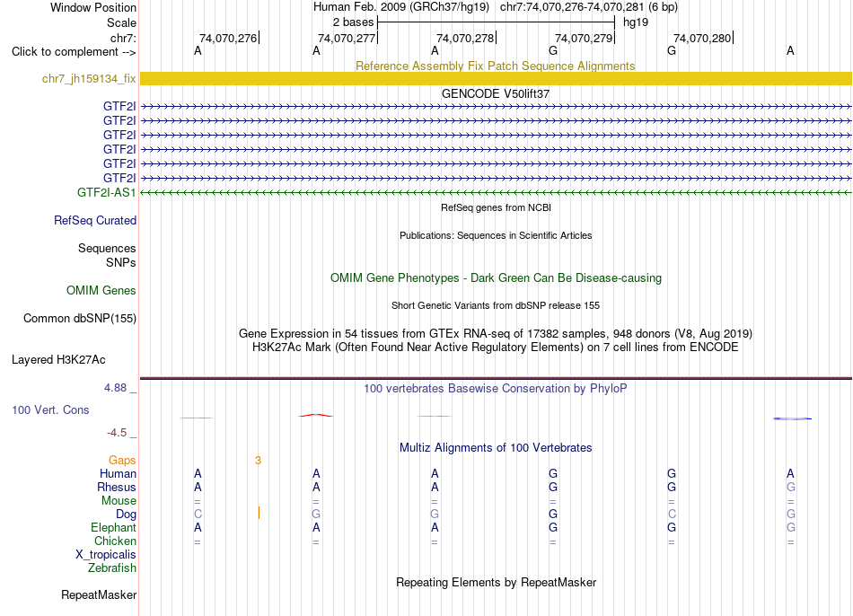Select the Zebrafish species row label
Viewport: 853px width, 616px height.
111,568
